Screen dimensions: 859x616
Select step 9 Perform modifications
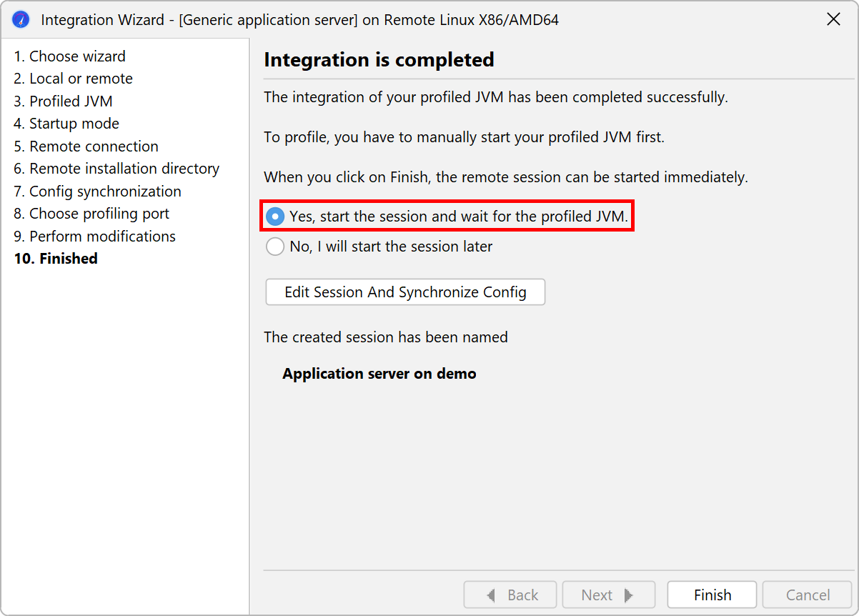(x=94, y=237)
